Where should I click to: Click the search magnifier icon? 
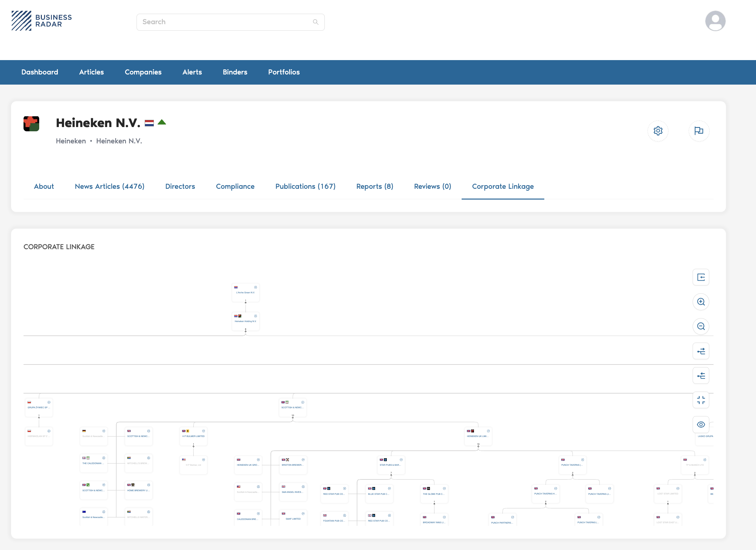coord(315,22)
